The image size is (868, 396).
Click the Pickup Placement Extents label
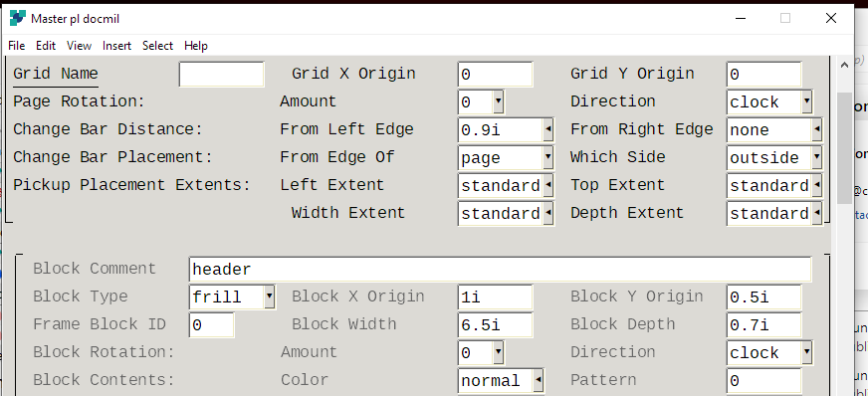[131, 185]
